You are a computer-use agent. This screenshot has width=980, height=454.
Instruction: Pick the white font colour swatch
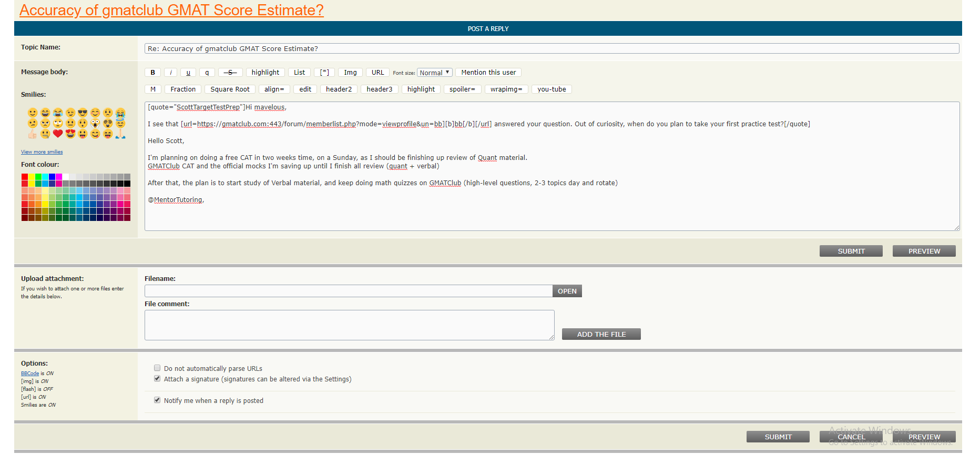coord(66,177)
